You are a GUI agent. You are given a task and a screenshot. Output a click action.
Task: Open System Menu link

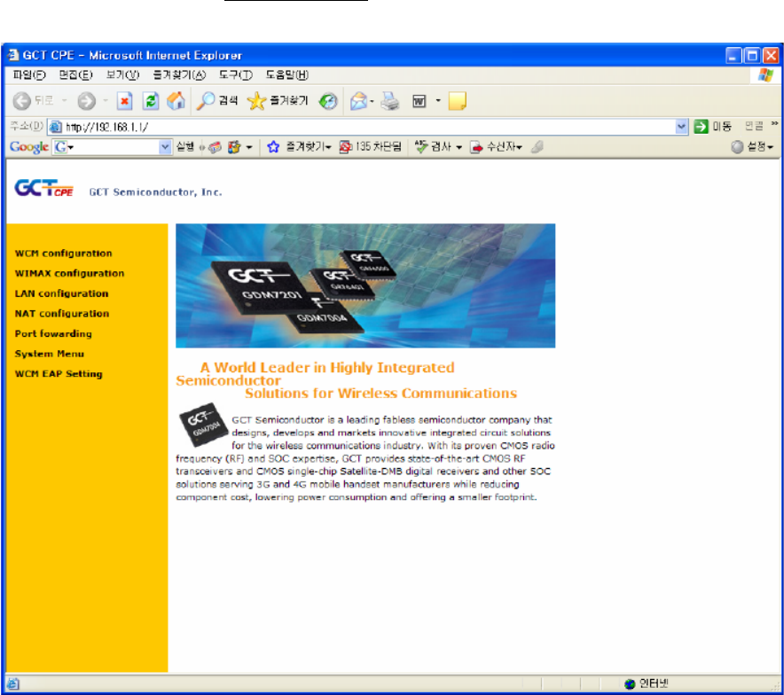50,354
